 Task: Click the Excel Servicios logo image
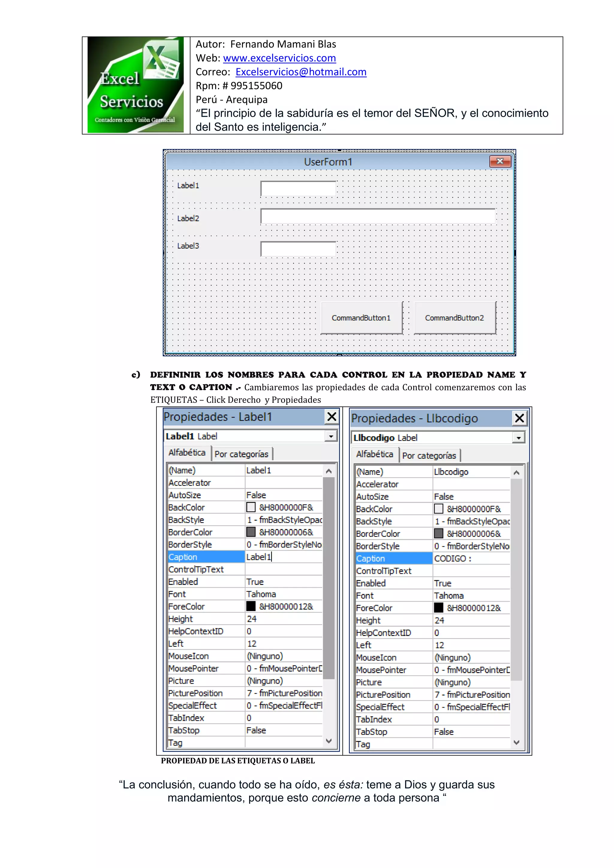point(135,85)
